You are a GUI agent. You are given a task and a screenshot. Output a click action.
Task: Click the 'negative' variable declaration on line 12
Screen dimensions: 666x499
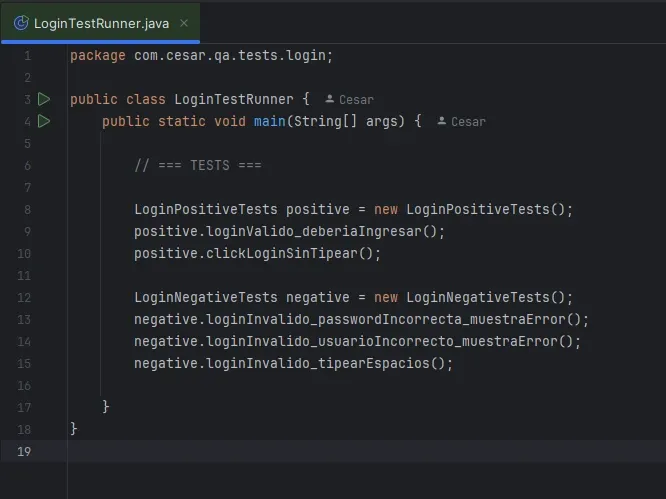click(x=318, y=297)
